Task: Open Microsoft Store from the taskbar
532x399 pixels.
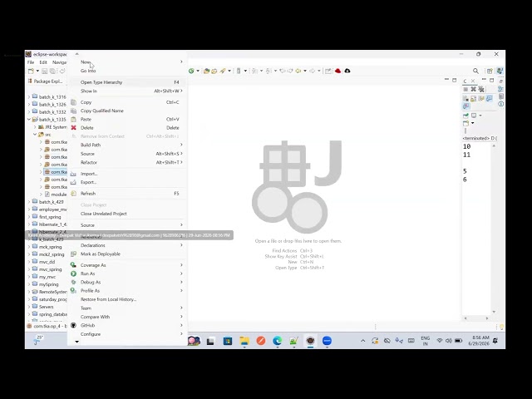Action: (227, 340)
